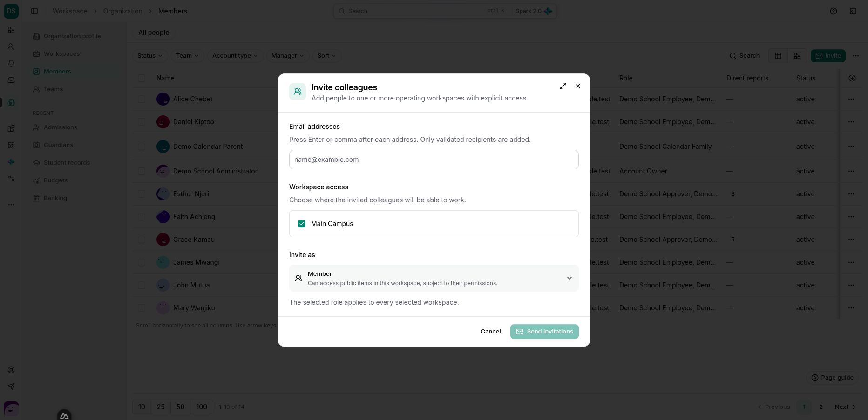Open the organization building icon in left rail
The image size is (868, 420).
[11, 102]
